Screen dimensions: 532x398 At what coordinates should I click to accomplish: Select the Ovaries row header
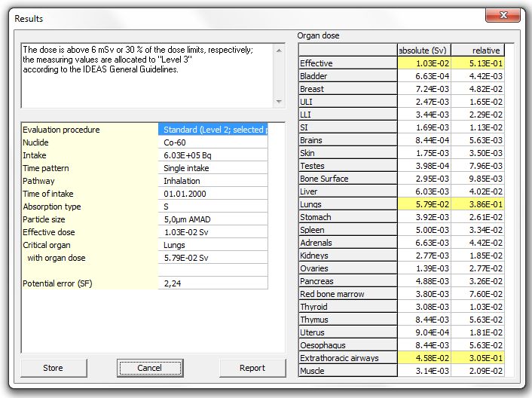coord(348,268)
